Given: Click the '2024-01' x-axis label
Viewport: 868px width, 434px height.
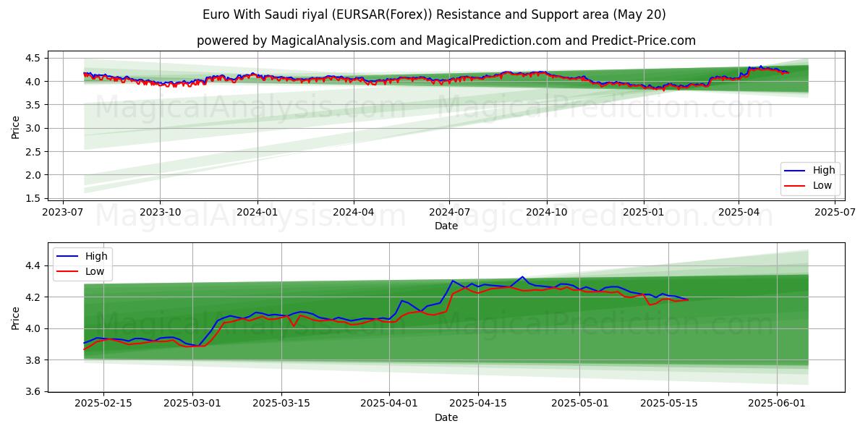Looking at the screenshot, I should (x=258, y=213).
